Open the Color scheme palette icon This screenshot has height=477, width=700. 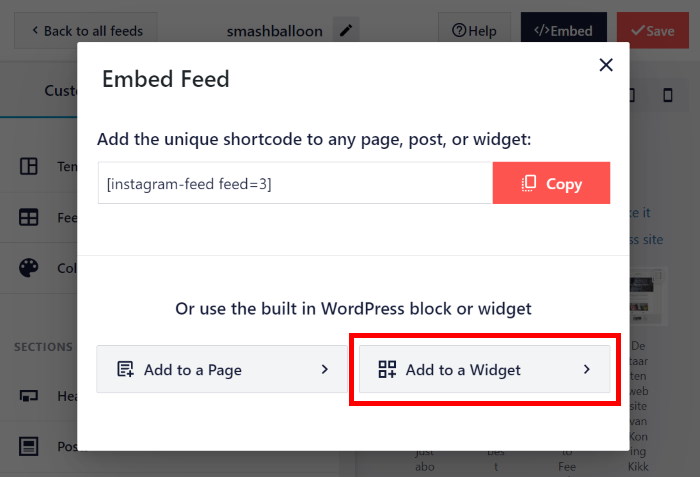29,268
